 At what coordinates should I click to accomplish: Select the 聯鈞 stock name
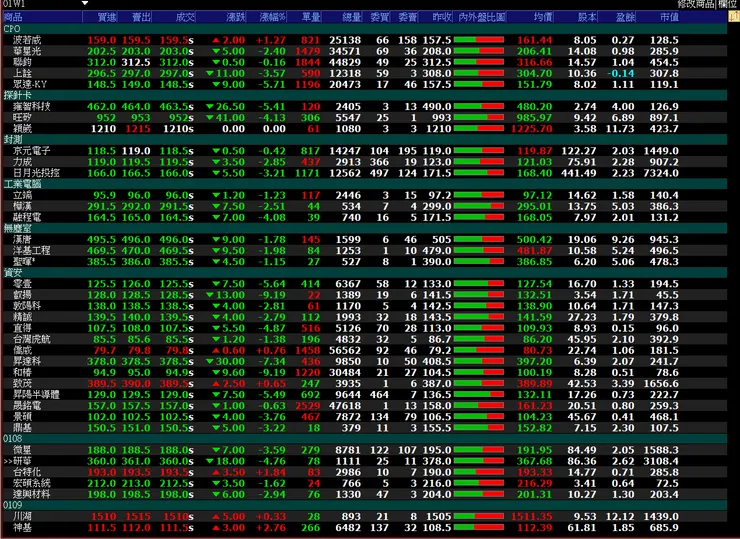coord(23,62)
